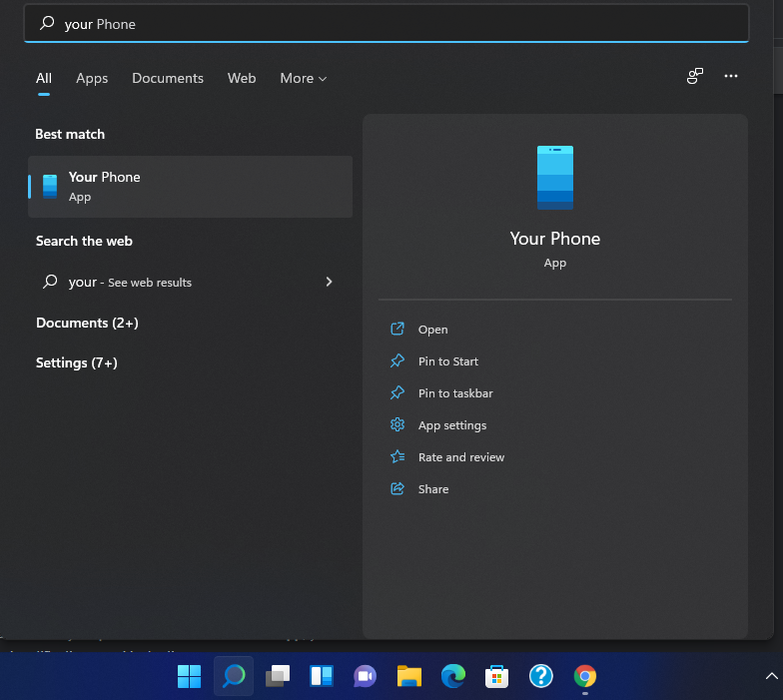Click Open to launch Your Phone

point(432,330)
